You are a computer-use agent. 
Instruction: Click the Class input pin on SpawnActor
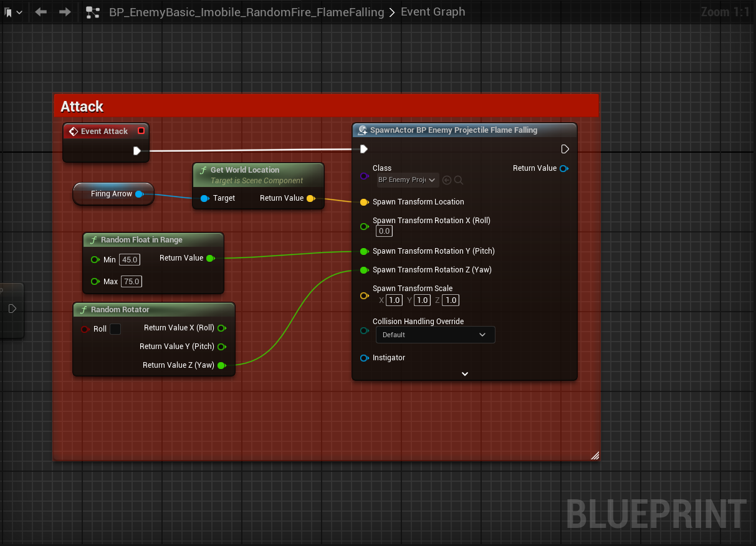364,176
